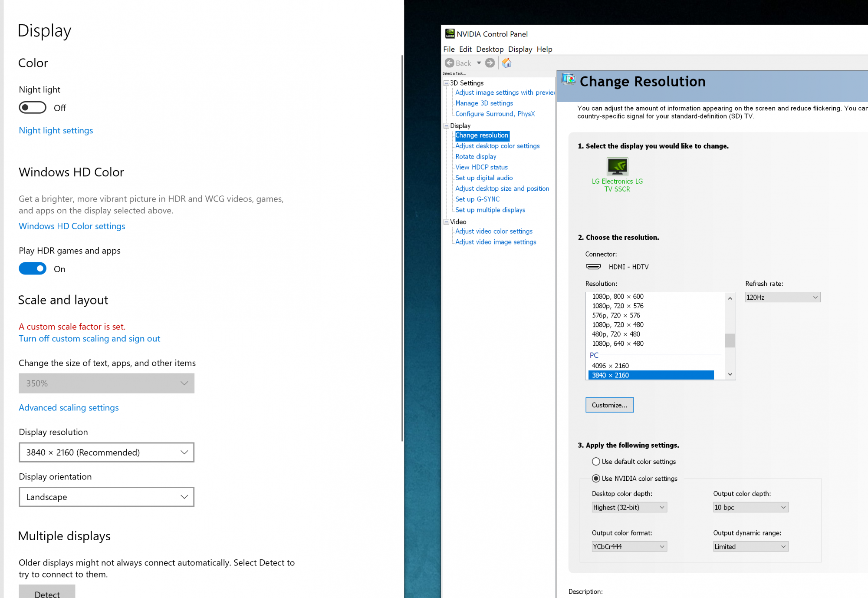Open the Refresh rate 120Hz dropdown
The image size is (868, 598).
[x=783, y=297]
